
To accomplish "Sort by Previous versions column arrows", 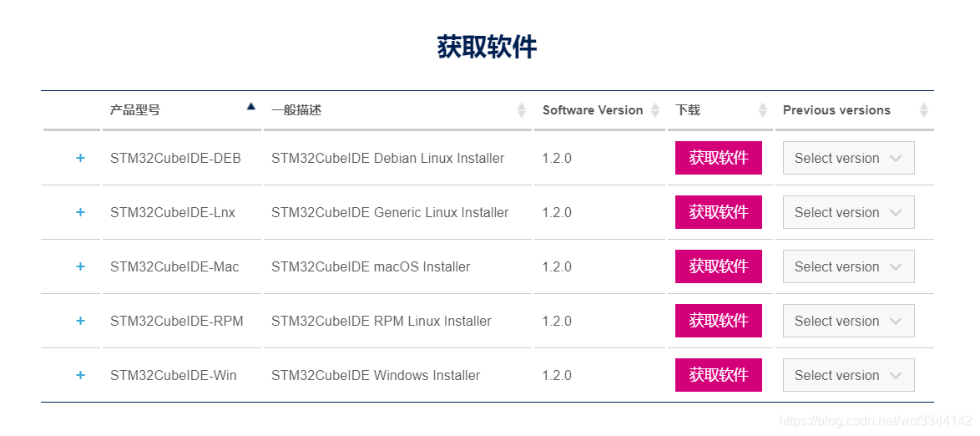I will point(924,111).
